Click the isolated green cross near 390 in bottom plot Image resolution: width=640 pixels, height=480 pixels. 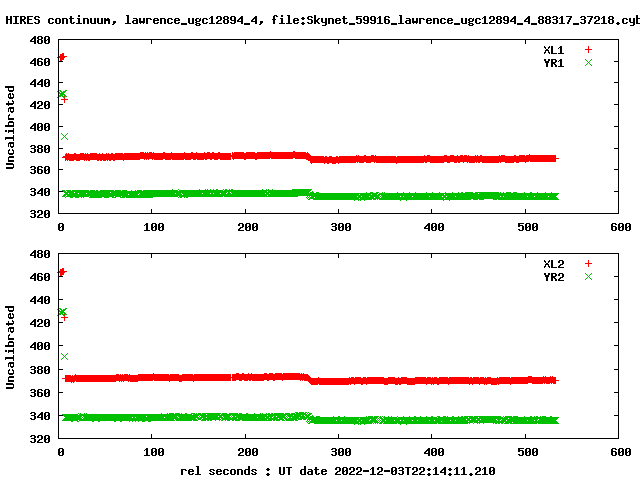pos(64,356)
